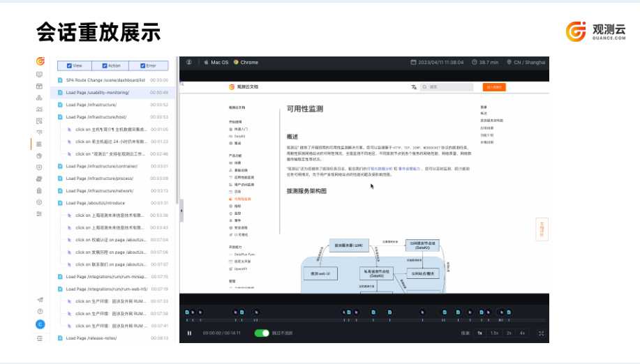Select SPA Route Change /scene/dashboard/list row
Viewport: 640px width, 364px height.
[x=113, y=80]
